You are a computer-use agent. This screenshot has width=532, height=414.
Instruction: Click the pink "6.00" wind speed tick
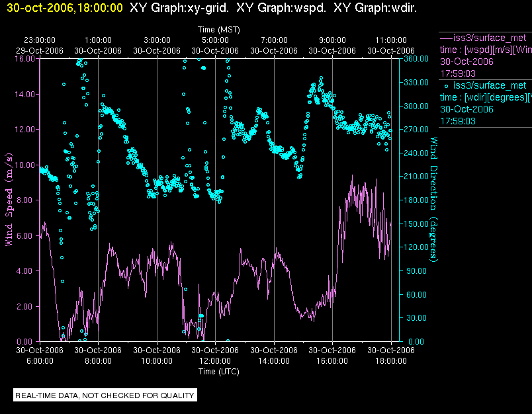(26, 235)
